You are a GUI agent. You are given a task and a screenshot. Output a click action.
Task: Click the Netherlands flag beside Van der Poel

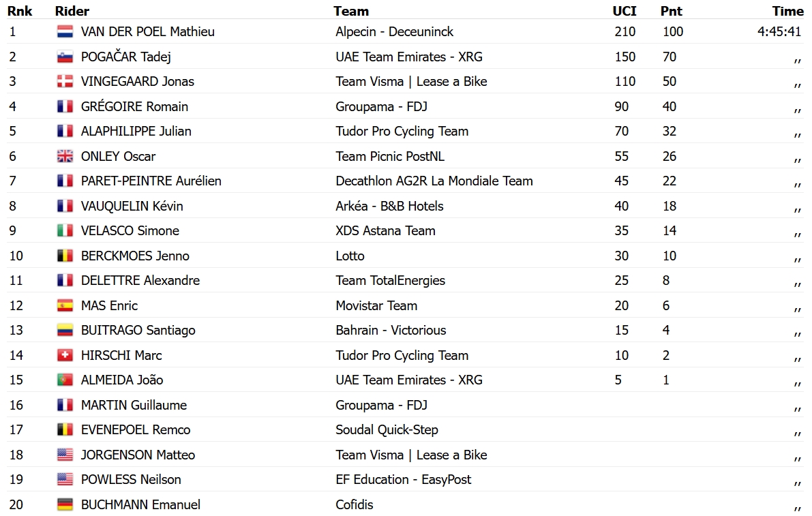click(65, 31)
